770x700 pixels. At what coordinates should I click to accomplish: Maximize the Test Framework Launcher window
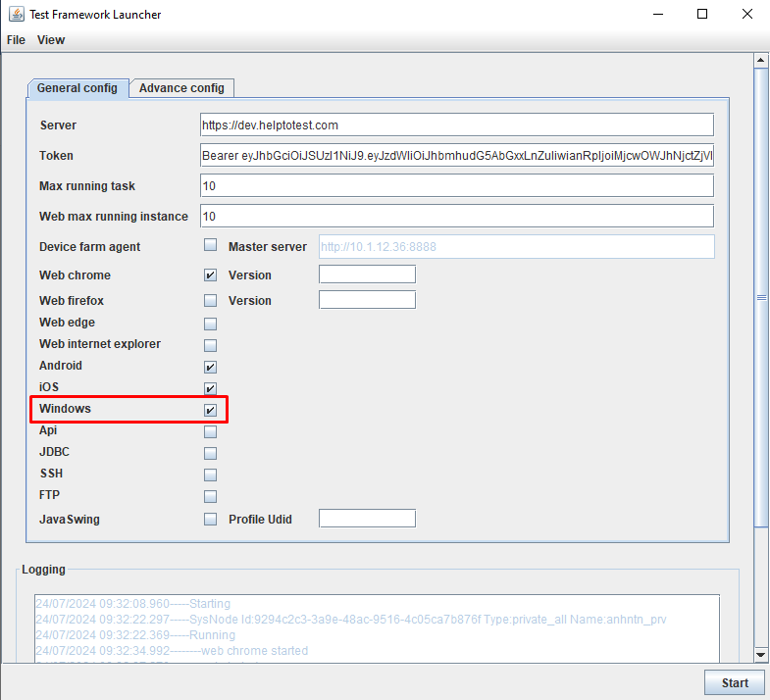click(702, 14)
